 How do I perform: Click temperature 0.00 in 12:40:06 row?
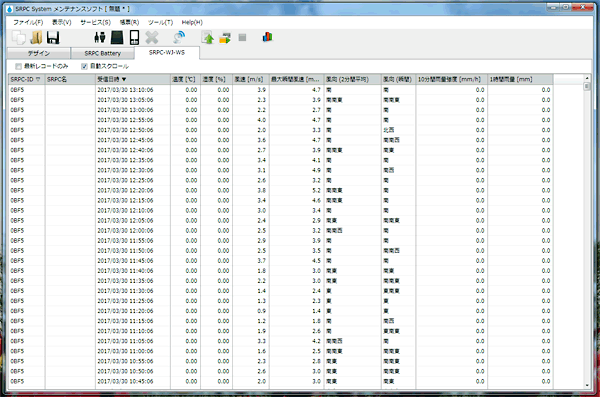click(x=191, y=150)
